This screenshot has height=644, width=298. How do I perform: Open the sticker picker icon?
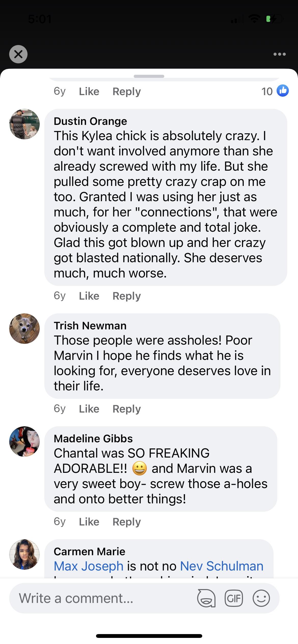click(207, 598)
